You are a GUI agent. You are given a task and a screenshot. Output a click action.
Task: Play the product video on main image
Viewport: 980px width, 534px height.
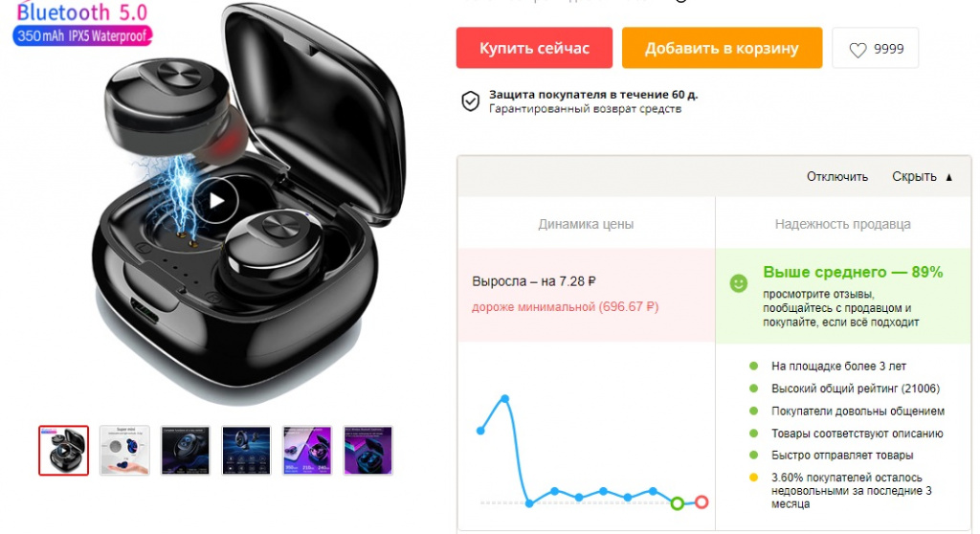tap(217, 201)
